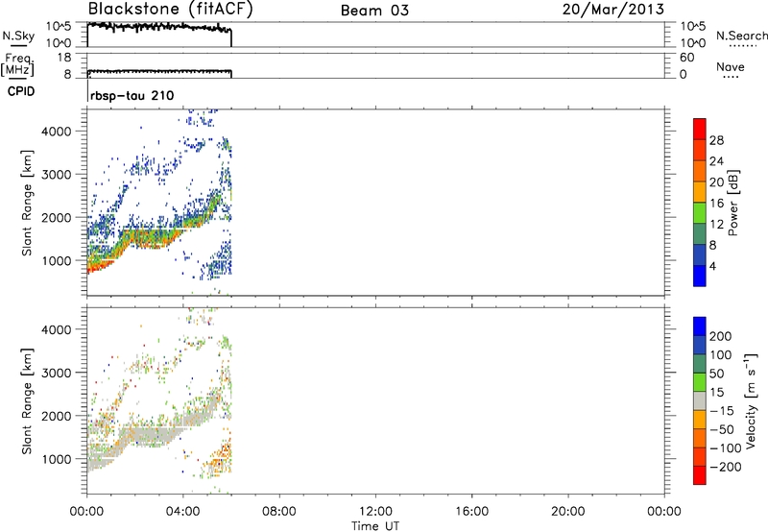The width and height of the screenshot is (768, 532).
Task: Click the red top segment of Power colorbar
Action: 700,129
